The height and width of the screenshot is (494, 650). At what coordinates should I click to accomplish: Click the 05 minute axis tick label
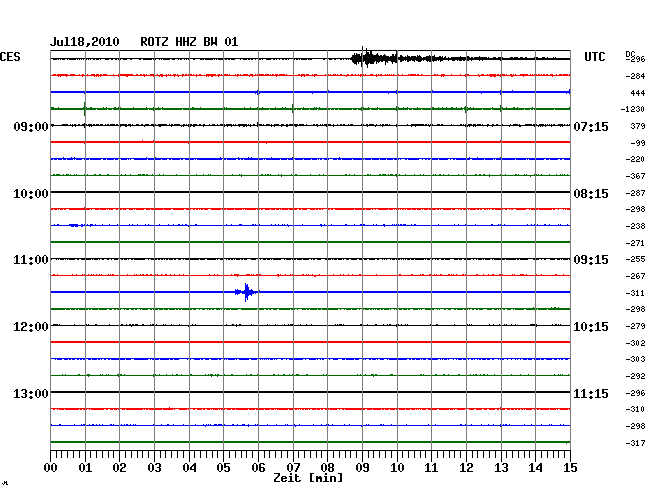(223, 468)
